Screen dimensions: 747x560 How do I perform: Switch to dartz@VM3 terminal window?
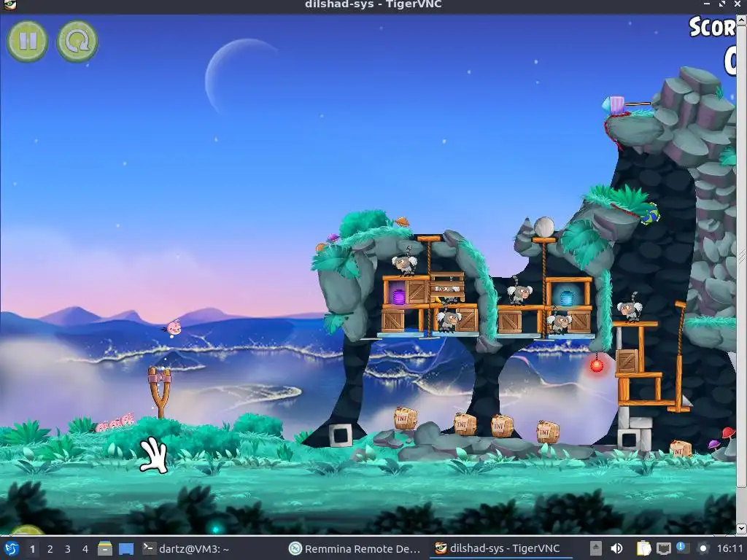(186, 548)
